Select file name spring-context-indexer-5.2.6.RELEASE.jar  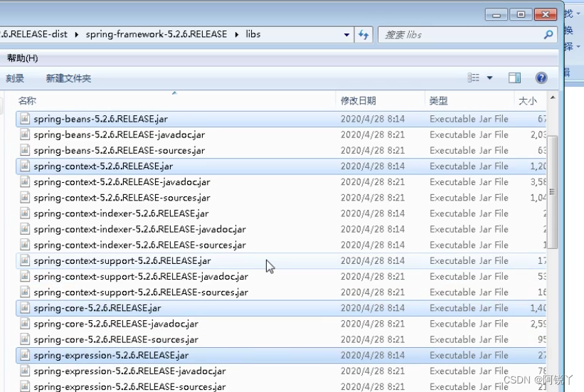121,213
